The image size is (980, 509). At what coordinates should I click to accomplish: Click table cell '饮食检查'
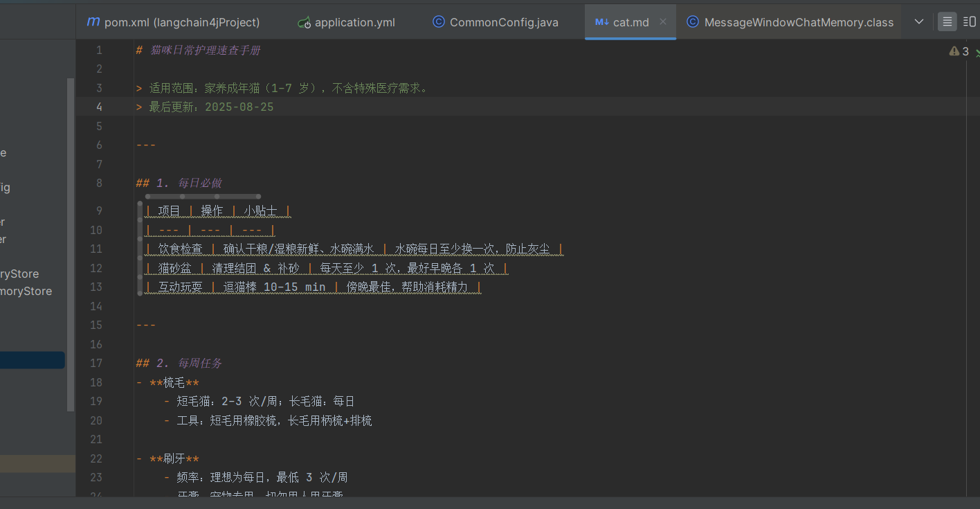[x=181, y=249]
